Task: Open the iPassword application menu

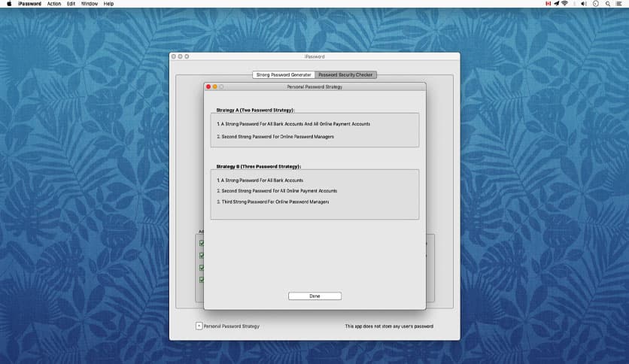Action: 29,4
